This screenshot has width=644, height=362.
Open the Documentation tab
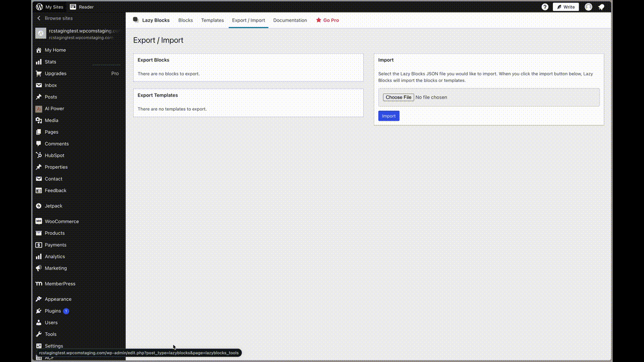290,20
